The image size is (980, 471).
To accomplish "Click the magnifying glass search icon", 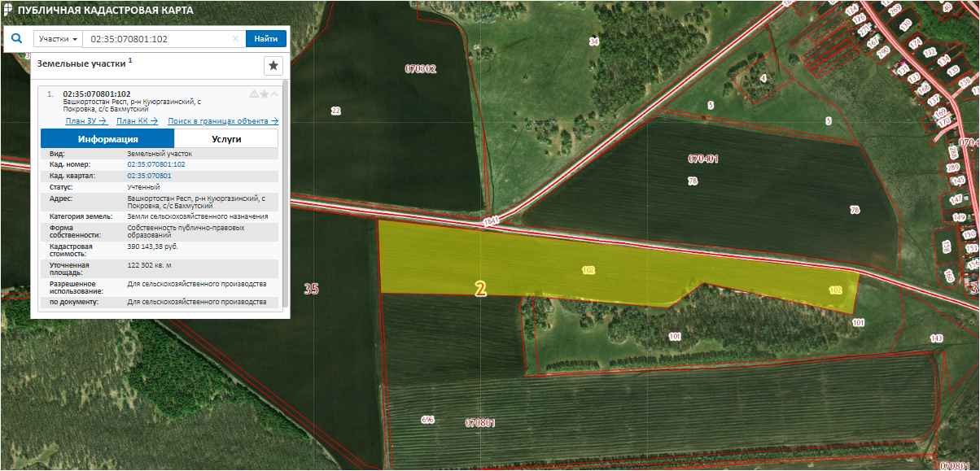I will click(x=17, y=38).
